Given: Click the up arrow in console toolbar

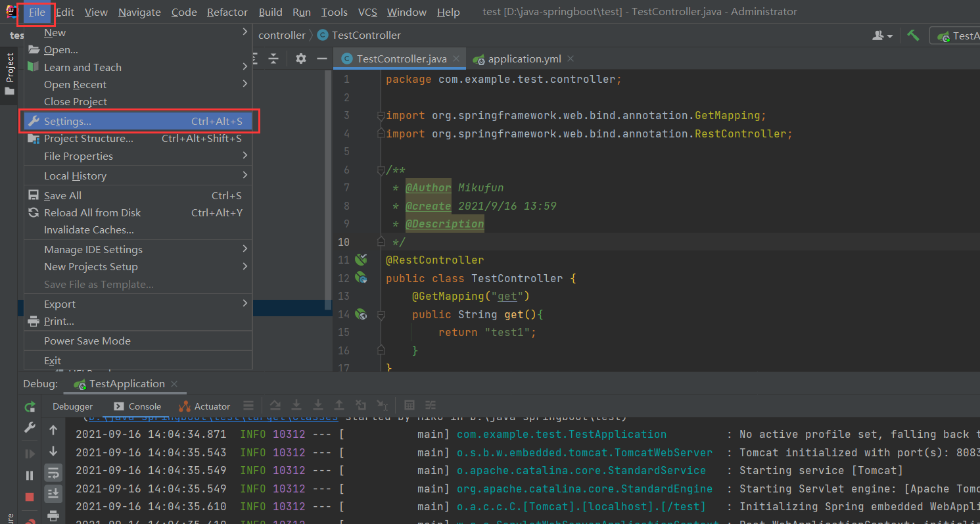Looking at the screenshot, I should (x=53, y=431).
